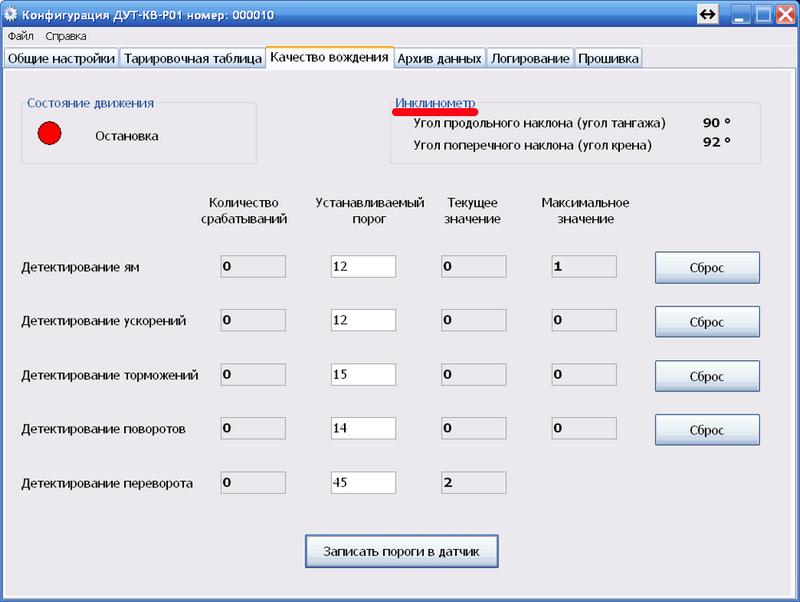Click the Записать пороги в датчик button
This screenshot has width=800, height=602.
coord(402,551)
